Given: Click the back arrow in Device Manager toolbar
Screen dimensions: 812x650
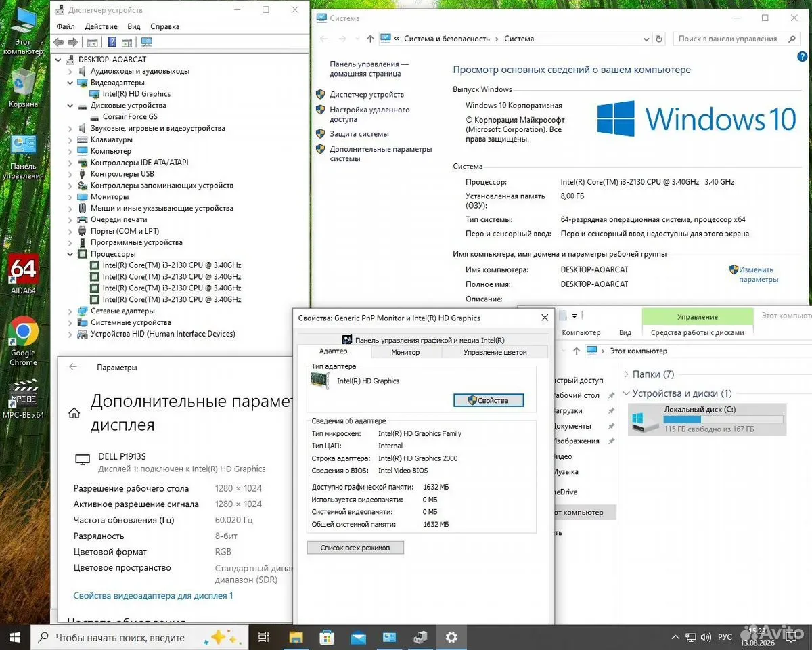Looking at the screenshot, I should tap(58, 42).
